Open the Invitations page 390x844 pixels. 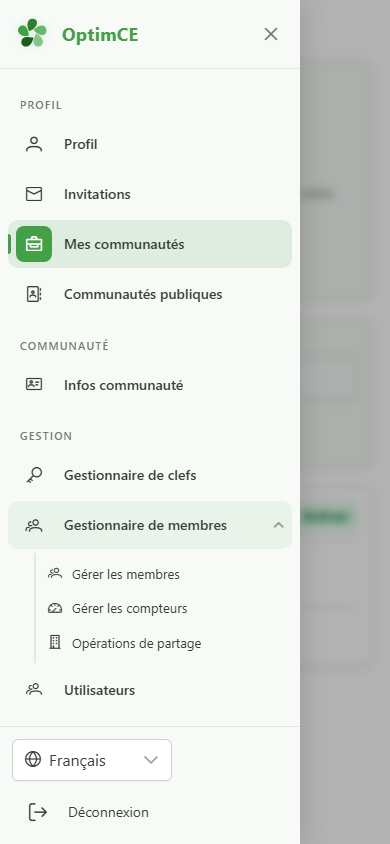[150, 194]
